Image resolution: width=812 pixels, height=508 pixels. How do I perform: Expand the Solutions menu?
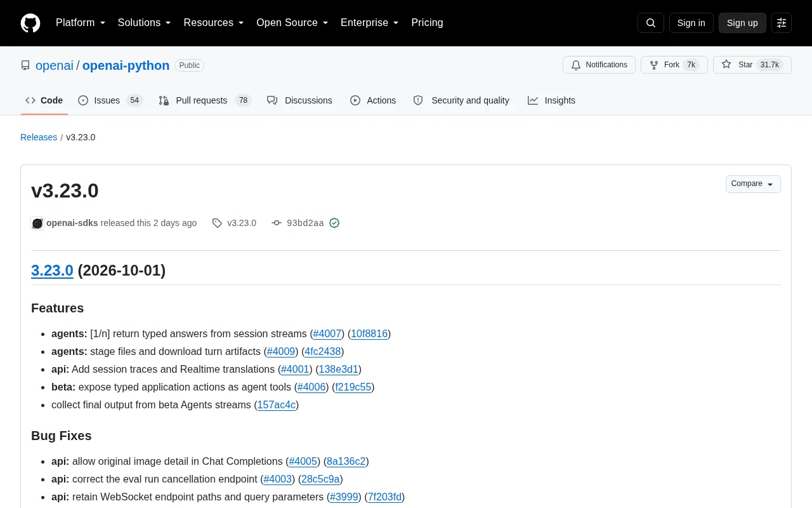(x=145, y=23)
